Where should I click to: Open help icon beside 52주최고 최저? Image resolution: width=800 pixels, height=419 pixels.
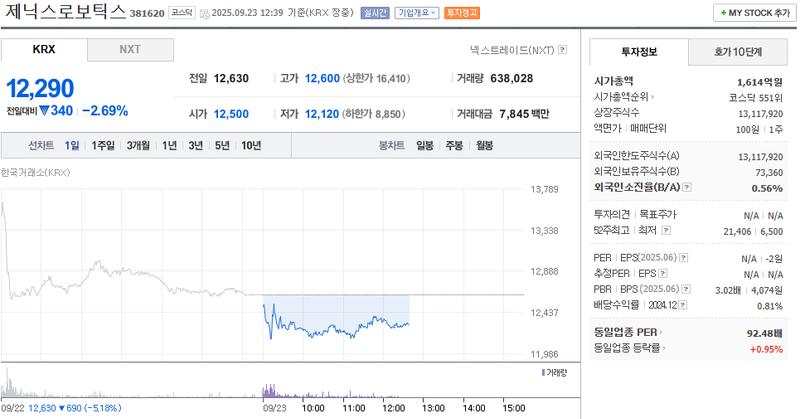666,231
